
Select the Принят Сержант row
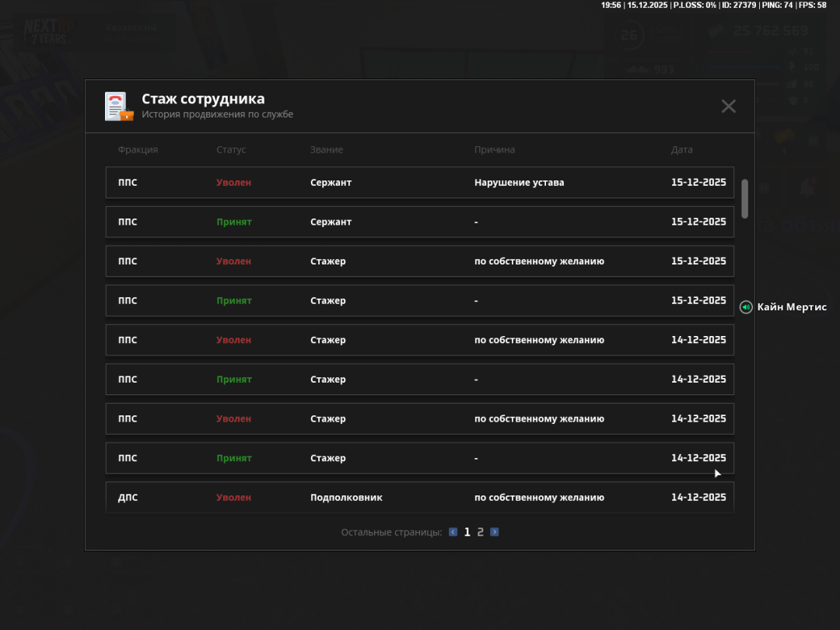(419, 222)
